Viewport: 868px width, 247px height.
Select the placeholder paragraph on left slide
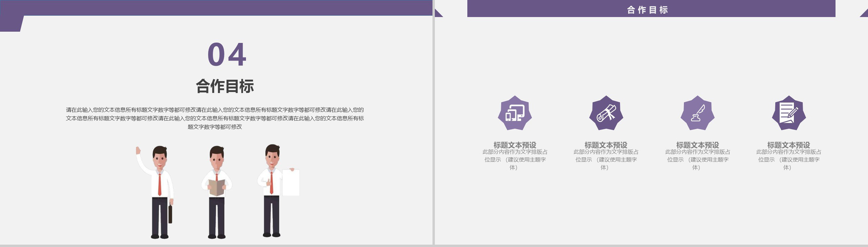pyautogui.click(x=215, y=118)
